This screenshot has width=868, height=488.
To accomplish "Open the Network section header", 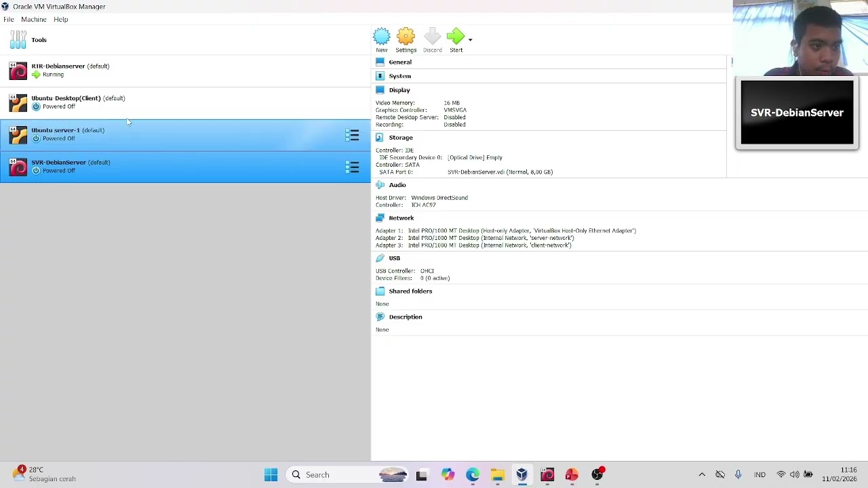I will [x=401, y=218].
